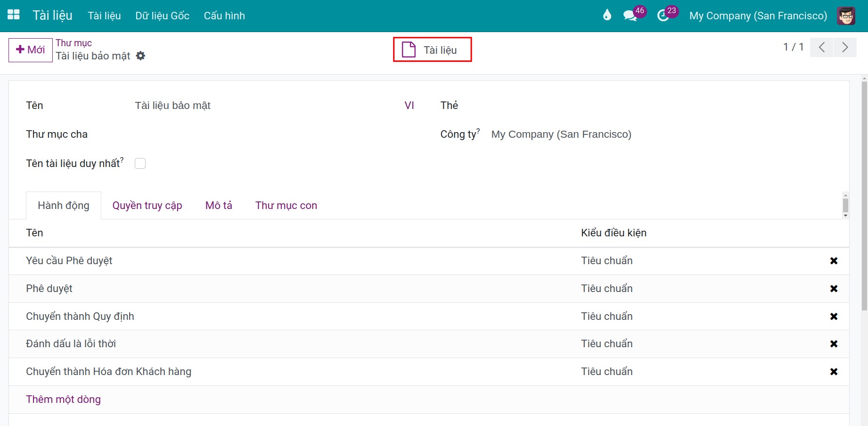This screenshot has width=868, height=426.
Task: Switch to the Hành động tab
Action: [x=64, y=206]
